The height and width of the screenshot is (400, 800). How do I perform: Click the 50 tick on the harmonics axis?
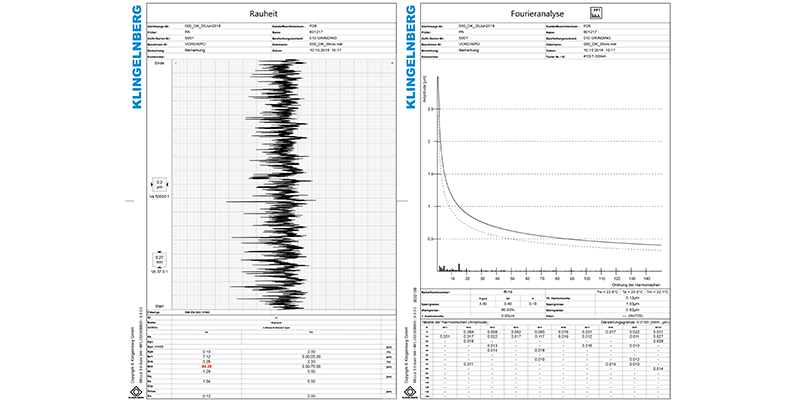[512, 278]
